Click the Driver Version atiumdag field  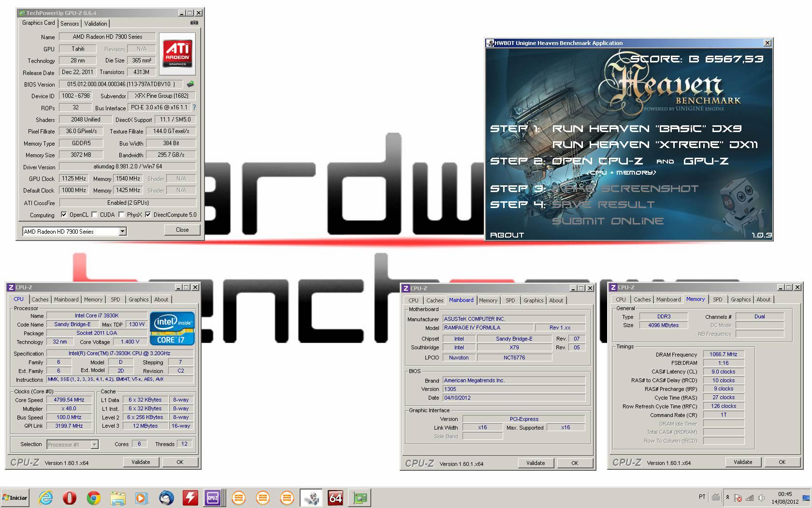point(128,166)
